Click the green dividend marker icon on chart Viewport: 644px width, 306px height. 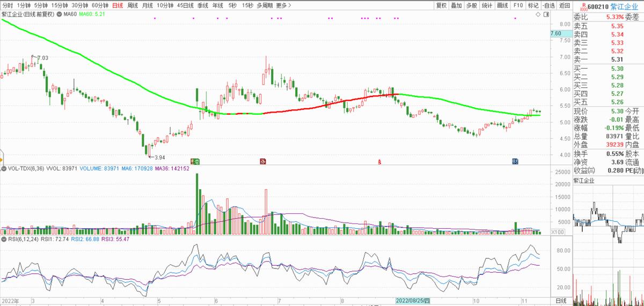tap(195, 161)
